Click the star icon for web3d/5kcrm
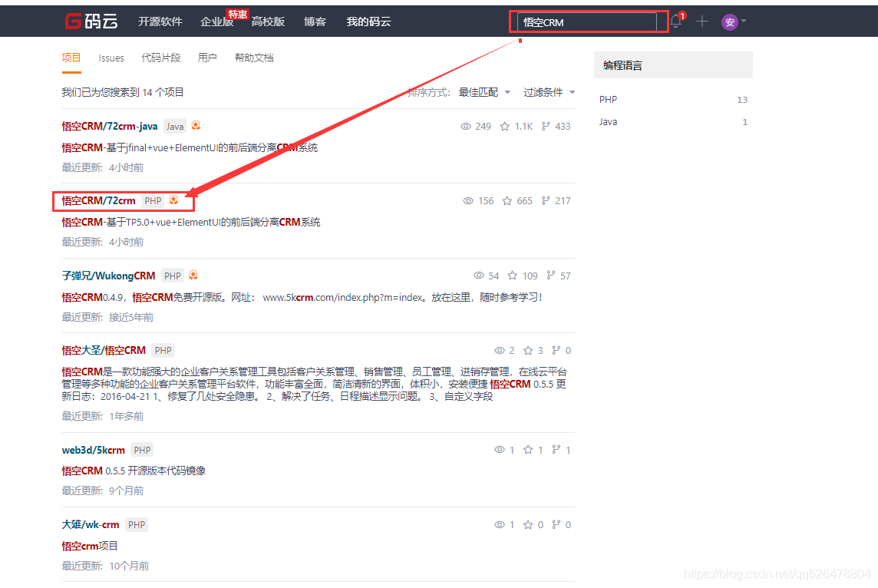 (x=528, y=450)
